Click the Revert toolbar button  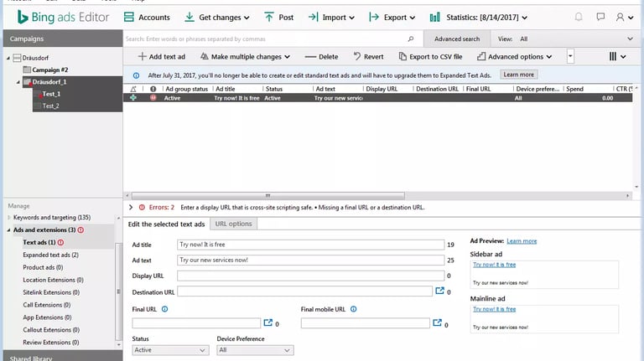368,57
